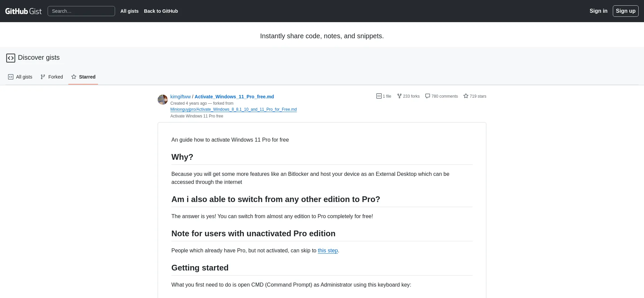This screenshot has height=298, width=644.
Task: Click 'The answer is yes!' paragraph
Action: pyautogui.click(x=272, y=216)
